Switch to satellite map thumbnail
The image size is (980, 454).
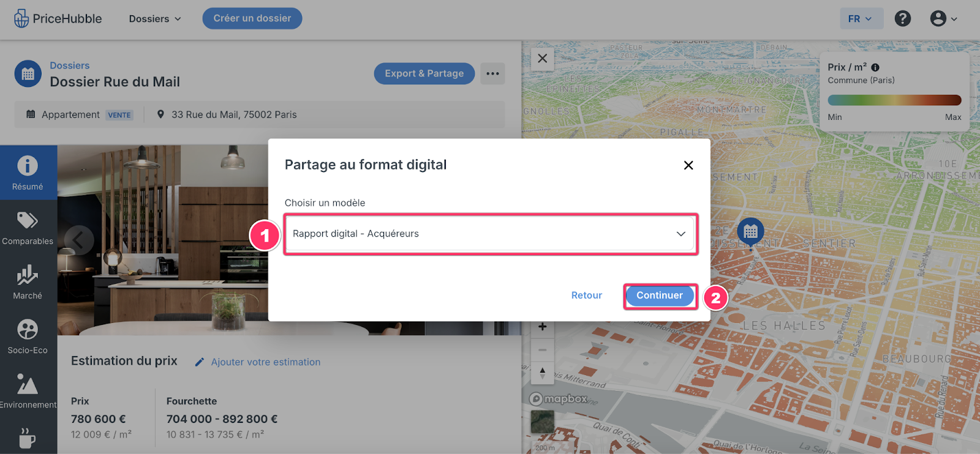coord(543,422)
